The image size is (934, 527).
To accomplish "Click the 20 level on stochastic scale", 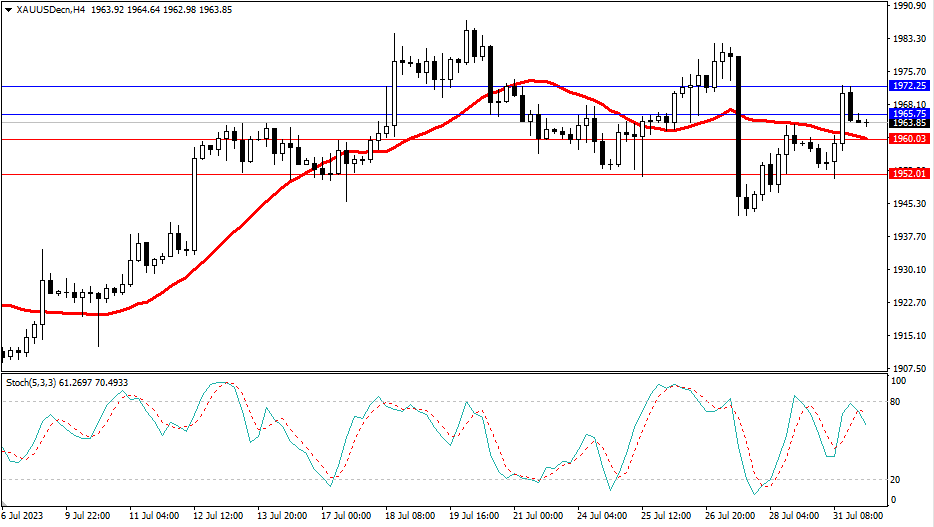I will 897,479.
